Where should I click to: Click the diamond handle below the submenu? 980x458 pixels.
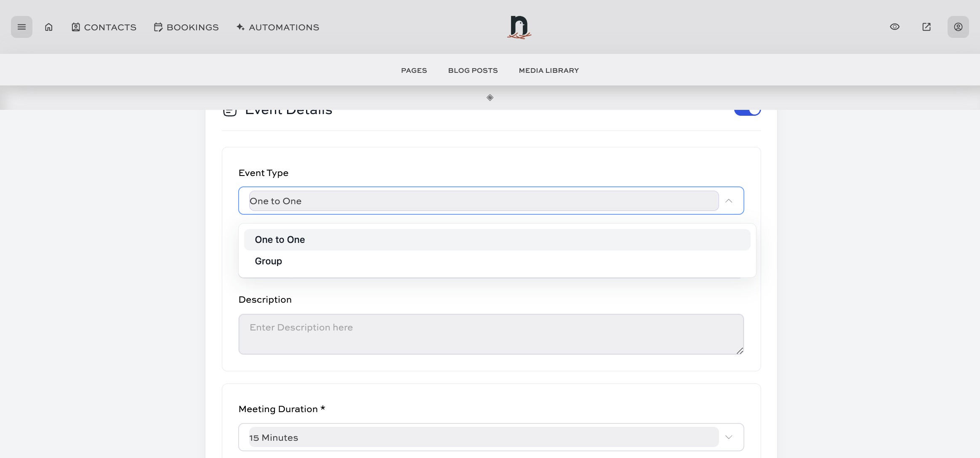pos(490,98)
